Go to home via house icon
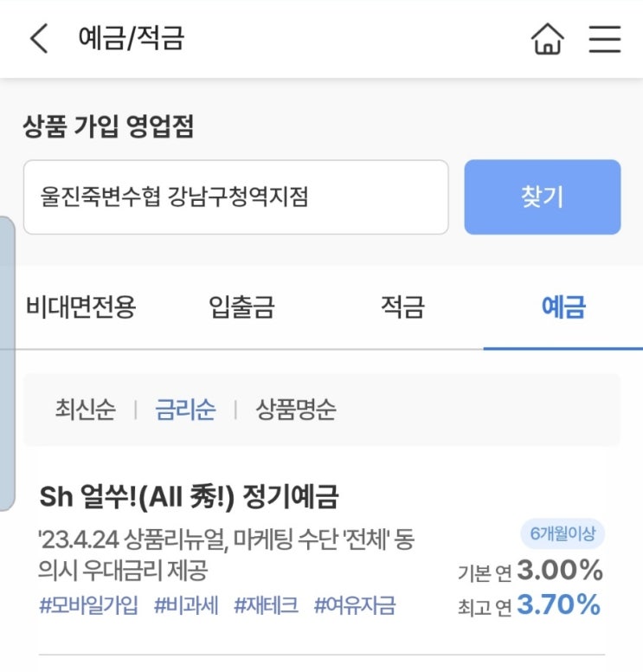Screen dimensions: 643x672 (x=547, y=39)
